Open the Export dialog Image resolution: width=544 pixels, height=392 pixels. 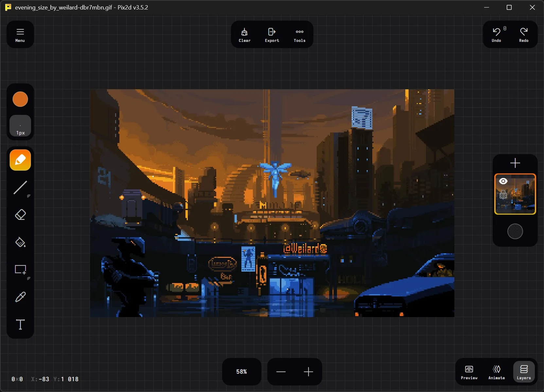coord(272,35)
